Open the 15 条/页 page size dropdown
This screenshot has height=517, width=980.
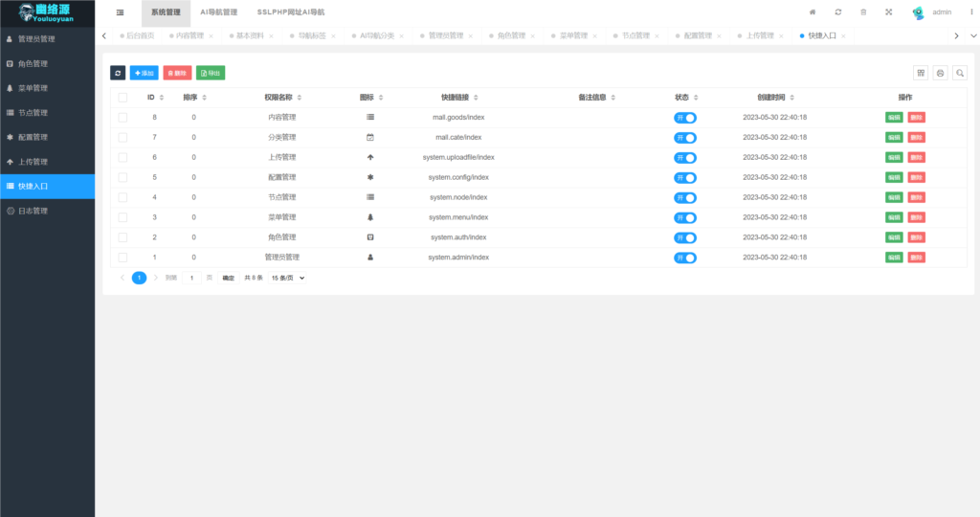pyautogui.click(x=287, y=278)
